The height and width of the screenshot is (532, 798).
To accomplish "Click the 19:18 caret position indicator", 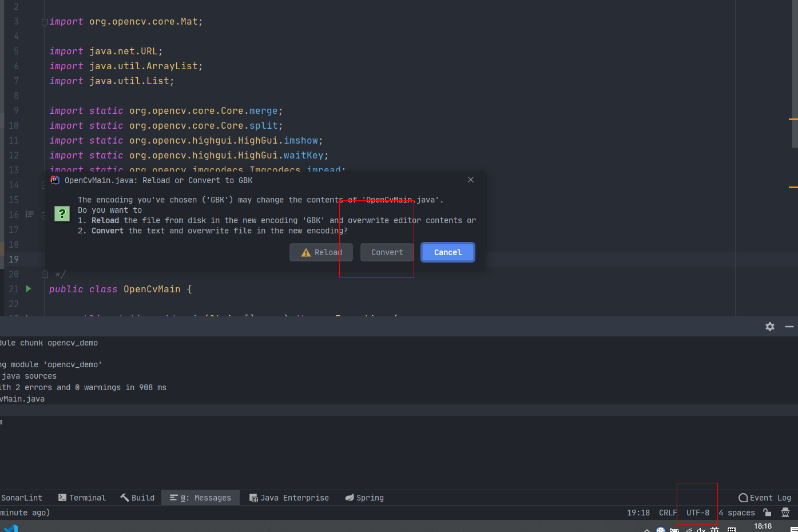I will tap(638, 513).
